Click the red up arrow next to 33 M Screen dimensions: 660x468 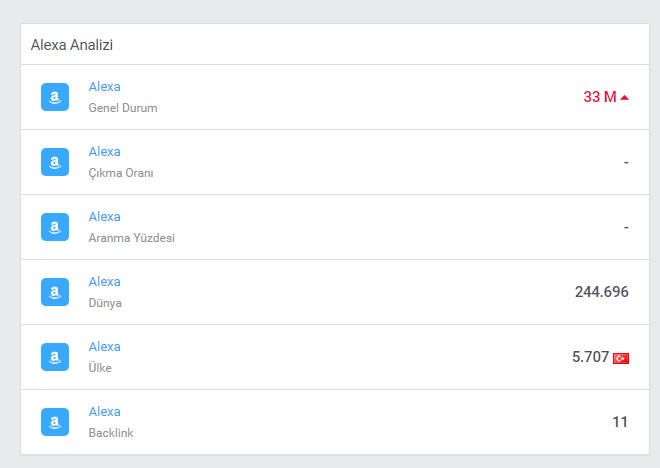(625, 98)
